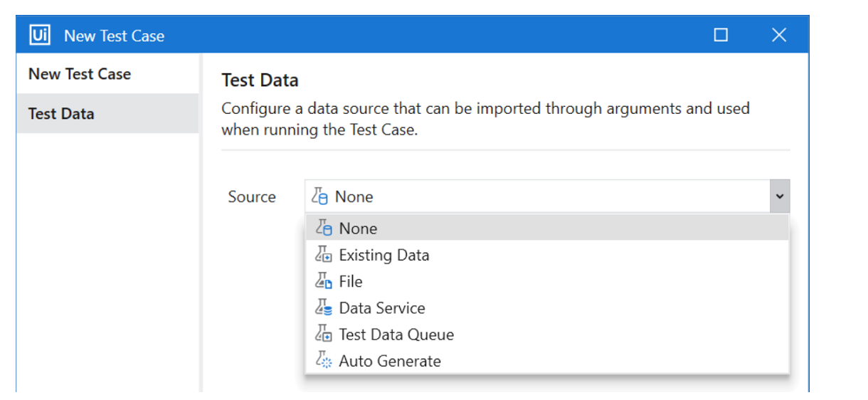Open the Test Data sidebar tab
The height and width of the screenshot is (400, 868).
coord(61,114)
